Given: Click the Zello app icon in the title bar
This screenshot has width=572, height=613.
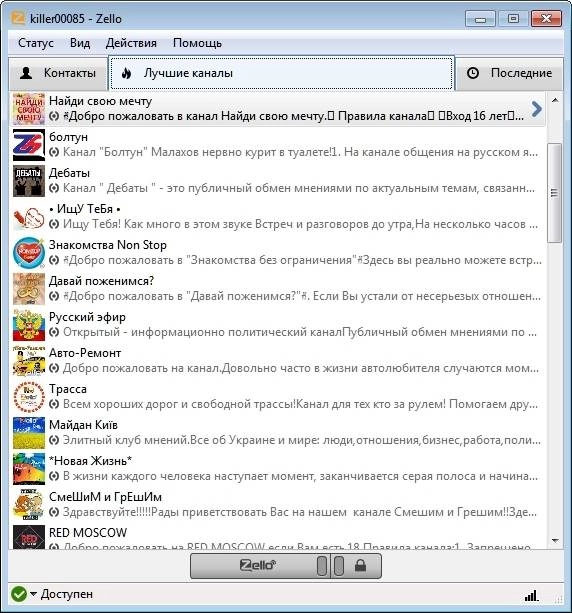Looking at the screenshot, I should pos(18,18).
